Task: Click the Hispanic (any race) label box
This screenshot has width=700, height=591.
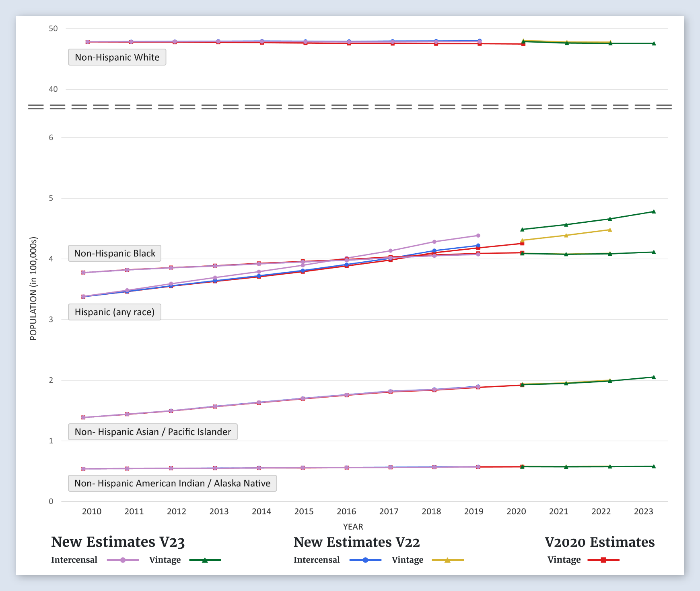Action: point(115,312)
